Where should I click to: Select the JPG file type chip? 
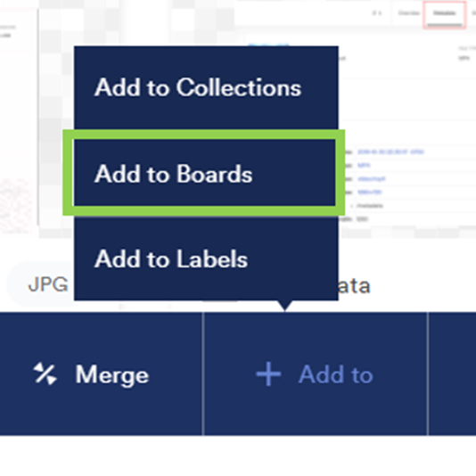(x=48, y=284)
